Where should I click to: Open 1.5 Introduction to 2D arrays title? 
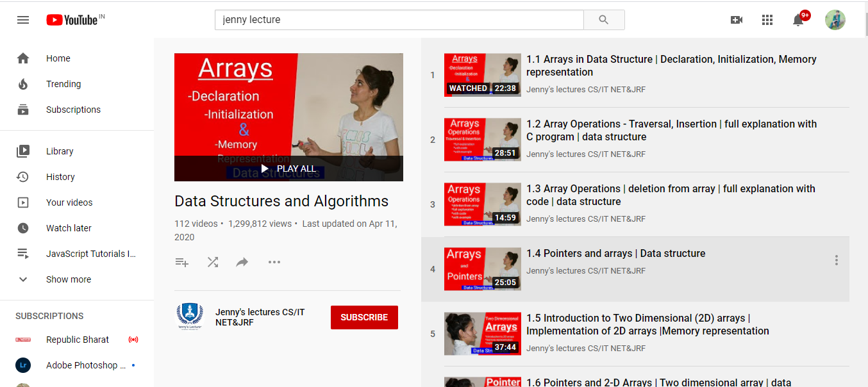[647, 324]
